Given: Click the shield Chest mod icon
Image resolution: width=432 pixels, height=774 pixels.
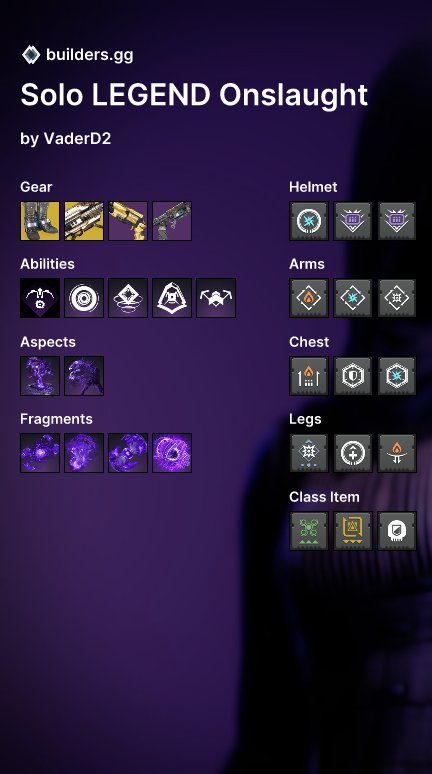Looking at the screenshot, I should click(x=353, y=376).
